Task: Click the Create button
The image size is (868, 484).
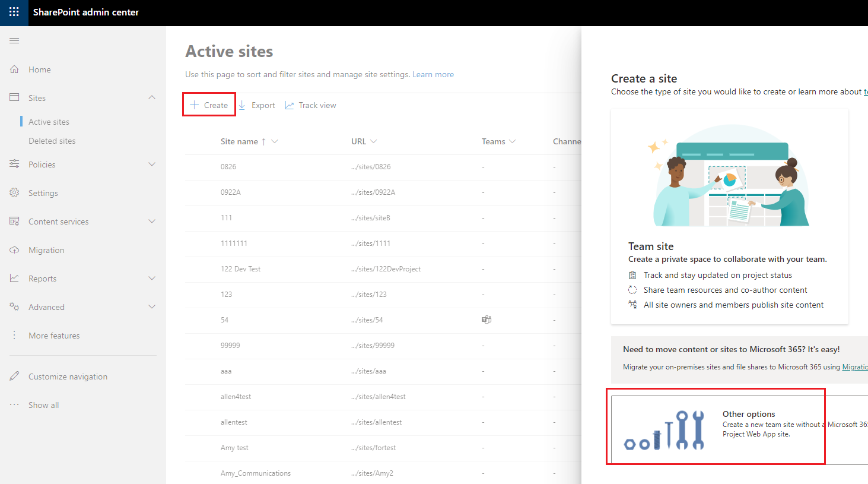Action: (209, 105)
